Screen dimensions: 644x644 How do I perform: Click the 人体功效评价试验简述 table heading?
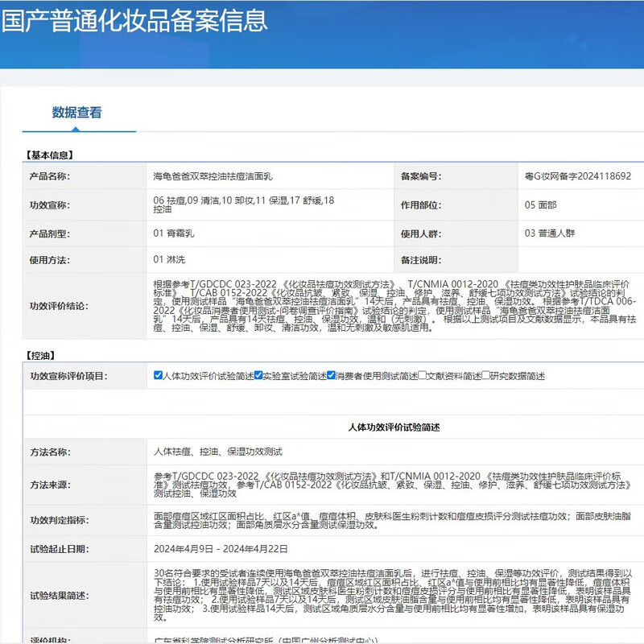coord(394,427)
